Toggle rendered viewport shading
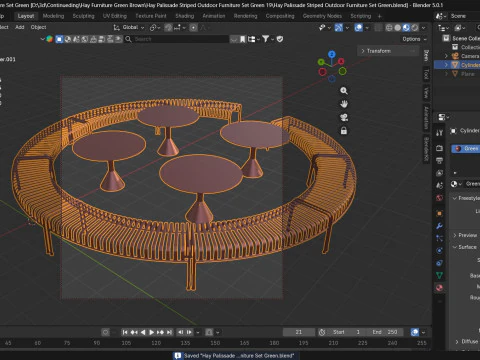The height and width of the screenshot is (360, 480). (415, 28)
